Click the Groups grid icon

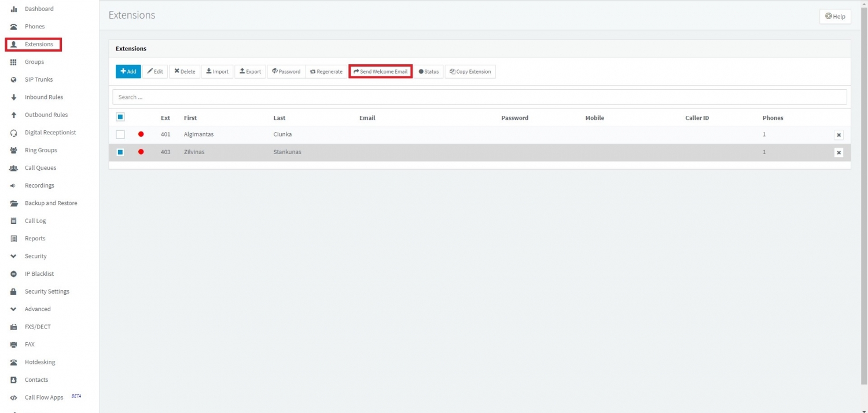coord(13,62)
